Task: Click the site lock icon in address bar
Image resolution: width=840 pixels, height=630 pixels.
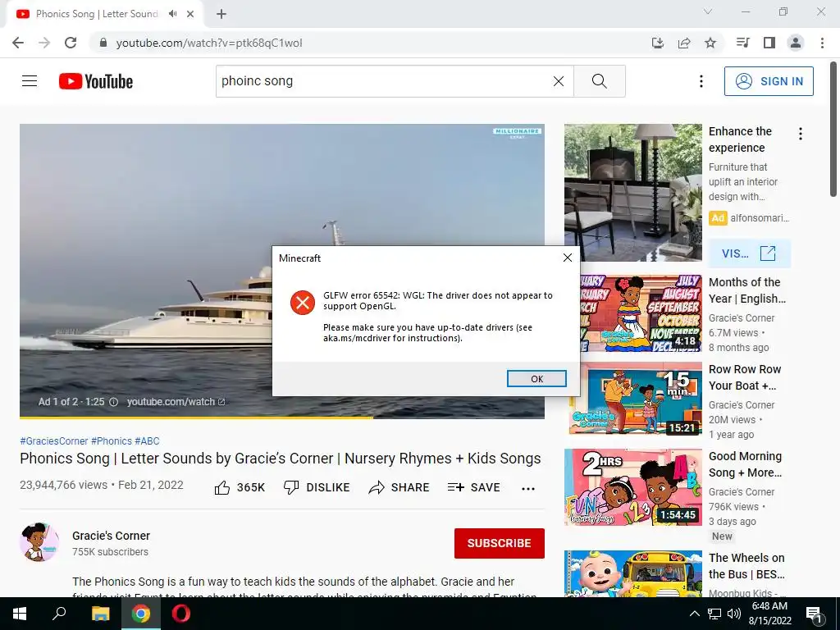Action: (x=103, y=43)
